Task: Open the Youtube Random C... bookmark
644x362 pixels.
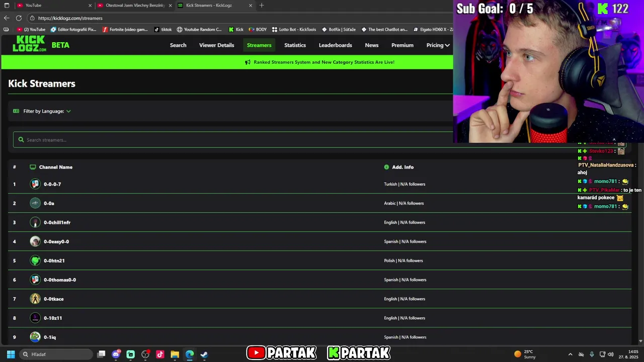Action: pos(199,30)
